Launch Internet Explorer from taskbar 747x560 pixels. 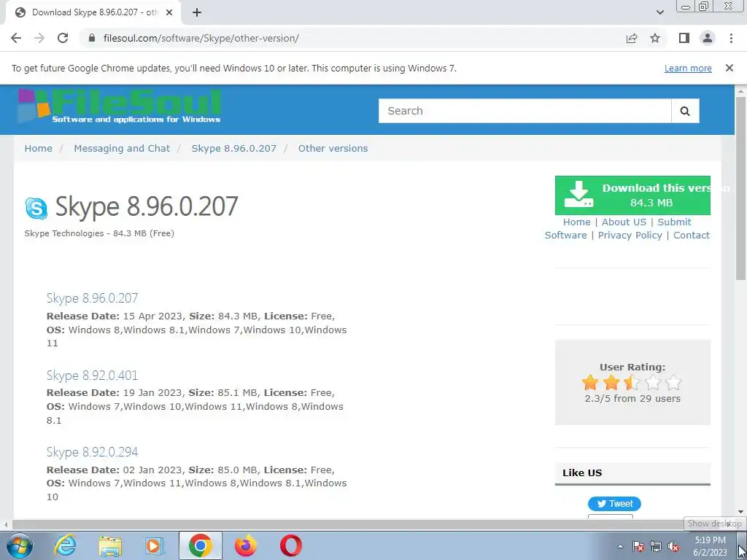(65, 545)
